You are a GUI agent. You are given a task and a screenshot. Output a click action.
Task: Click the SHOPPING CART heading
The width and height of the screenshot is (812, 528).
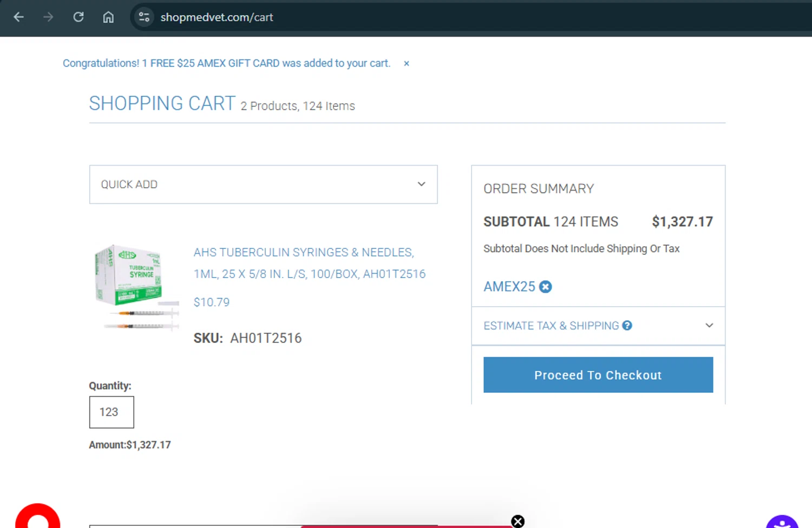point(162,103)
